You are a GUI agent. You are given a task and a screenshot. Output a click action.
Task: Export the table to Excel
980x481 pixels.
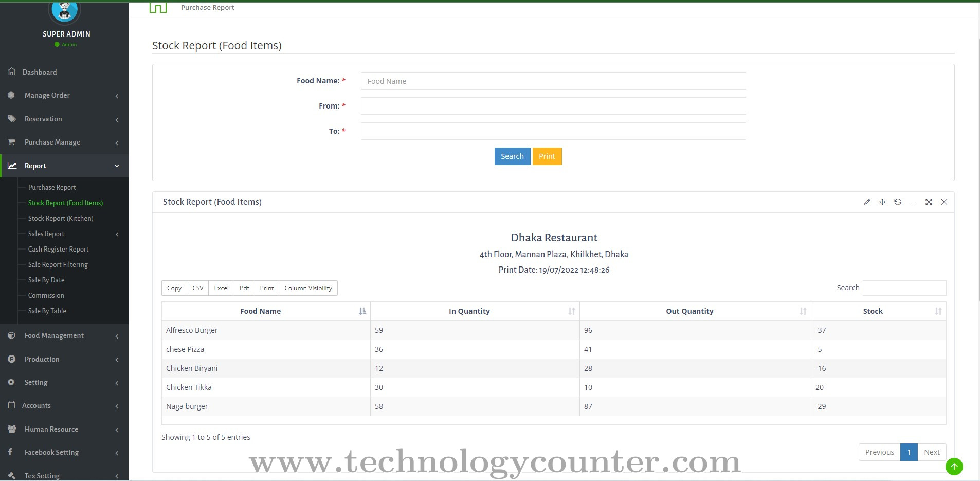click(222, 288)
